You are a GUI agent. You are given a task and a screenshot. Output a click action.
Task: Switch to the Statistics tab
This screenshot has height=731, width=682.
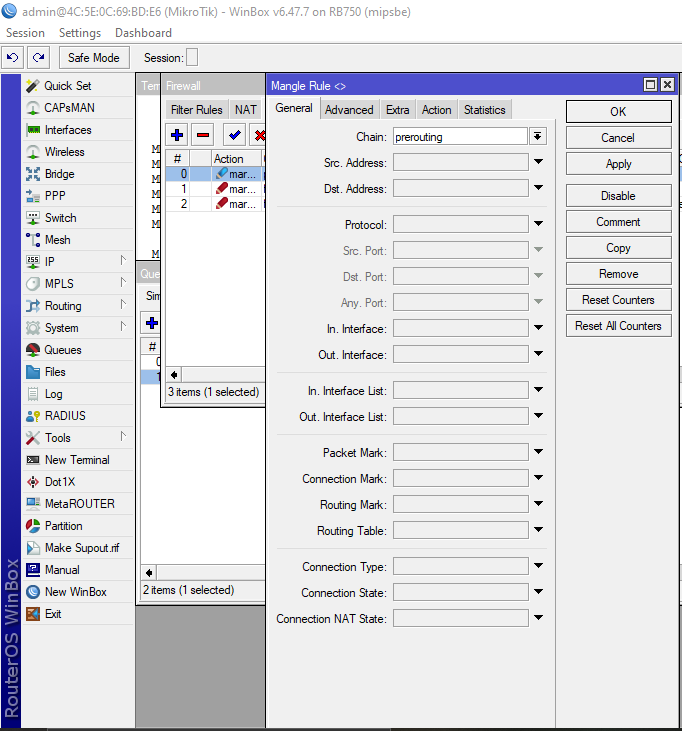(485, 110)
